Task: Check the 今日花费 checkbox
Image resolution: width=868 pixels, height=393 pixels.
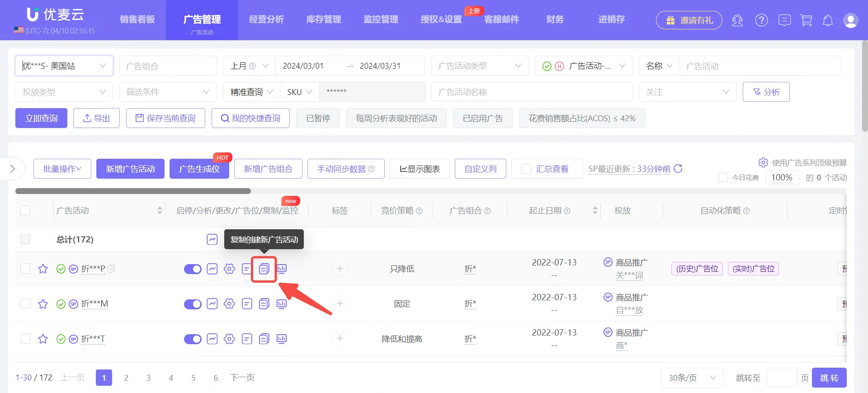Action: pos(723,177)
